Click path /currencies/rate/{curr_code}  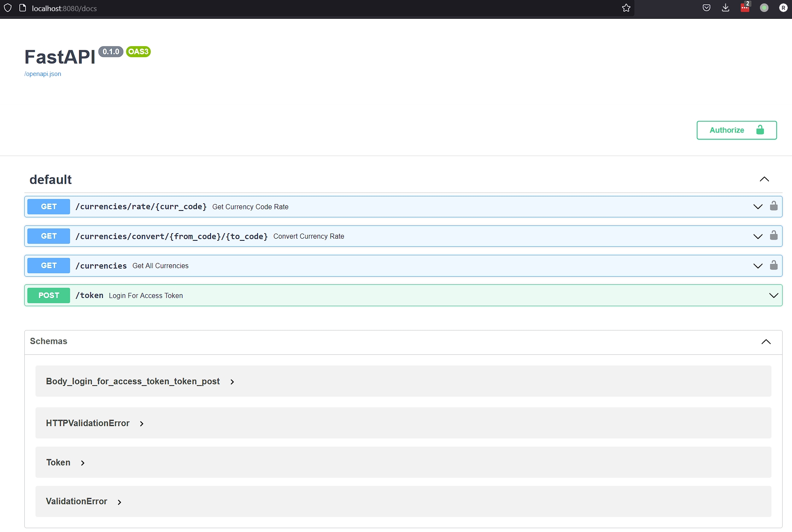click(141, 207)
